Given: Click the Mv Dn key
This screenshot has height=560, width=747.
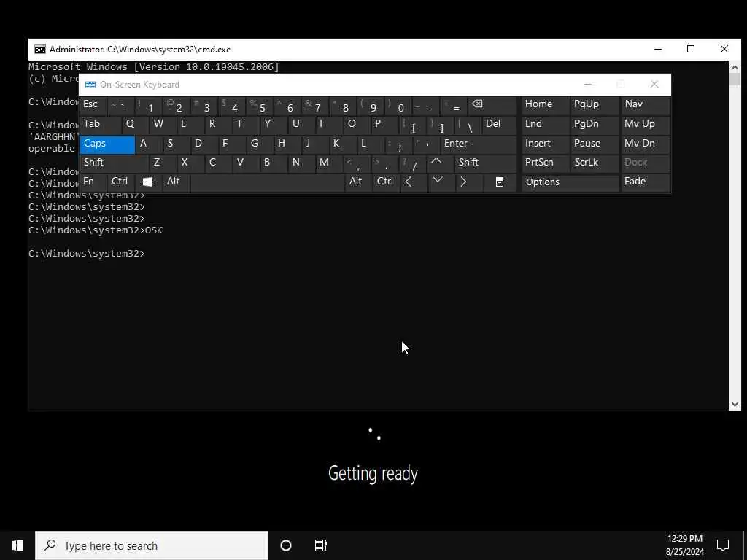Looking at the screenshot, I should (646, 144).
